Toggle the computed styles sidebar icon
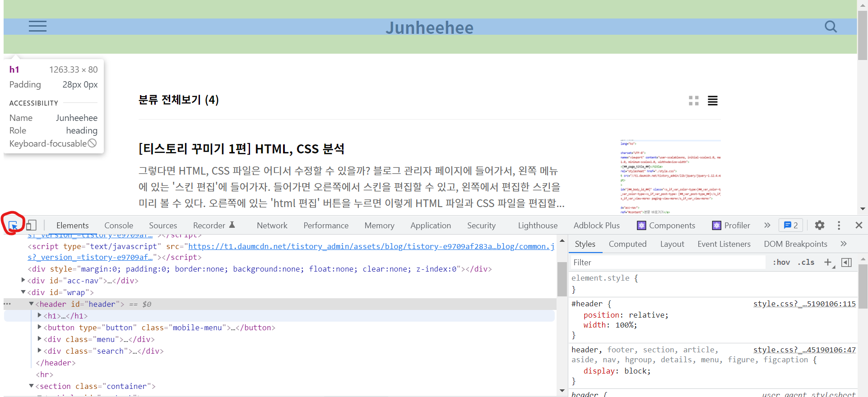Image resolution: width=868 pixels, height=397 pixels. [847, 262]
